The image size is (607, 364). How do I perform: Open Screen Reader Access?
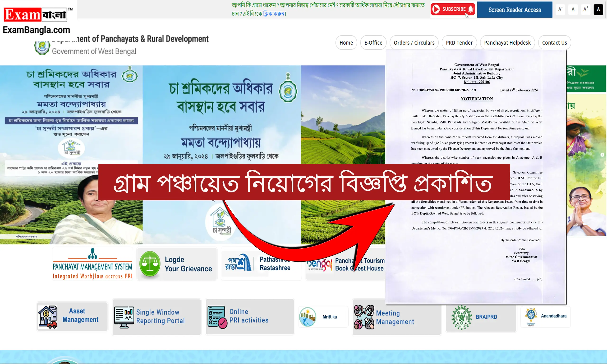[515, 10]
